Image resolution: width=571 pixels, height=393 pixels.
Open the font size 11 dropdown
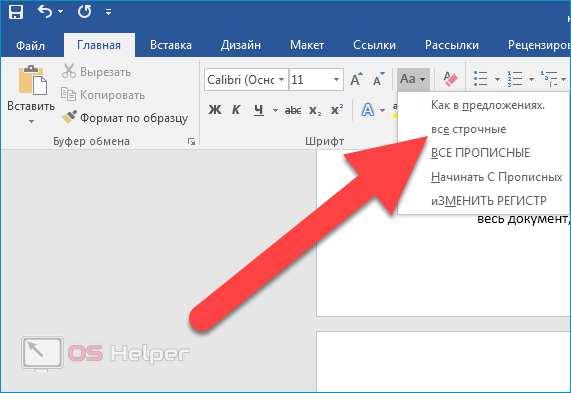336,79
